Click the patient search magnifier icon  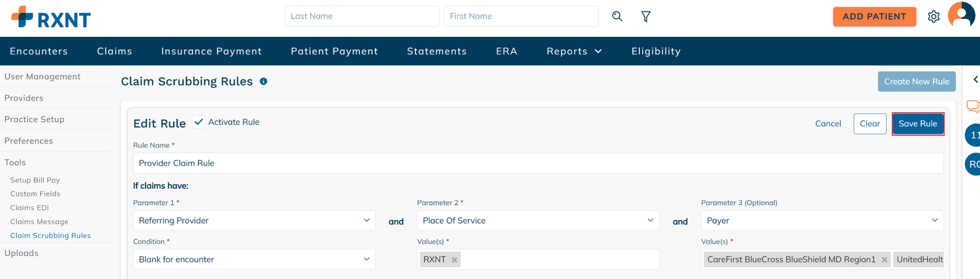[617, 16]
